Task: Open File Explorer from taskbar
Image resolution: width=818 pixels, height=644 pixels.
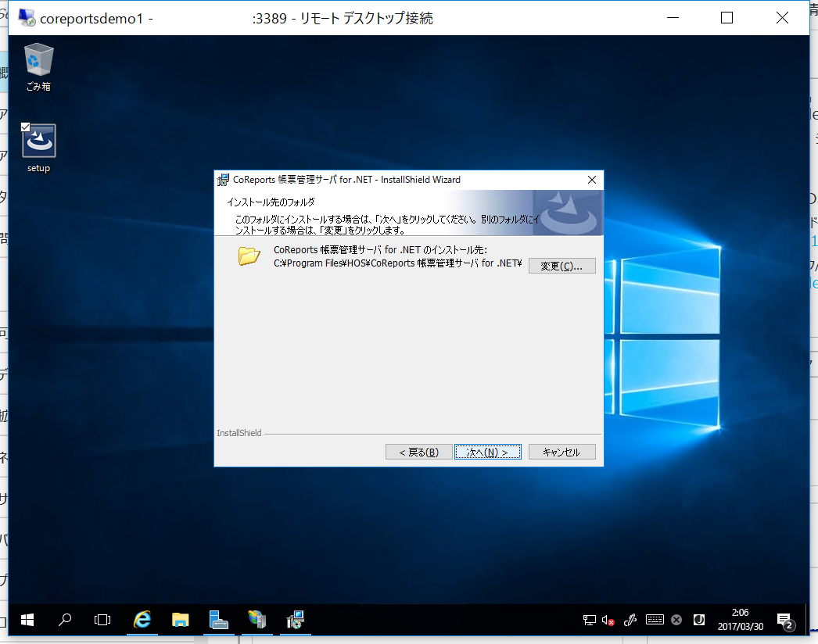Action: point(180,620)
